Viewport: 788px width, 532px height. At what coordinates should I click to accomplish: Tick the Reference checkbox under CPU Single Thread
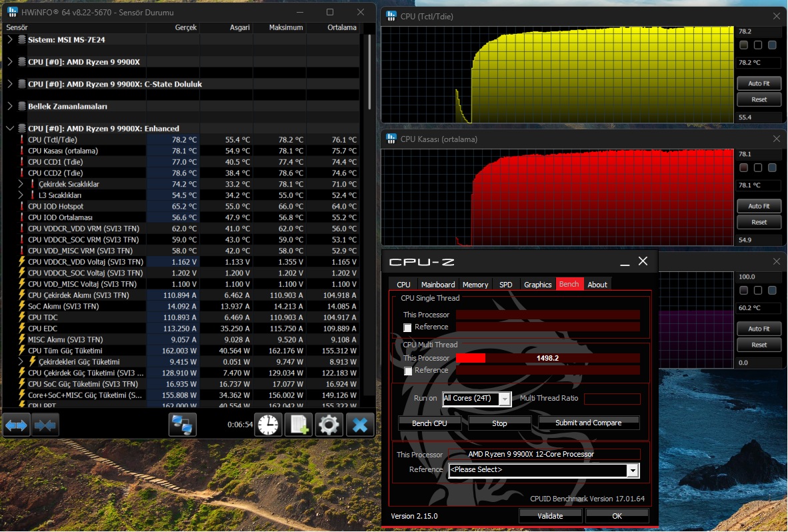407,327
